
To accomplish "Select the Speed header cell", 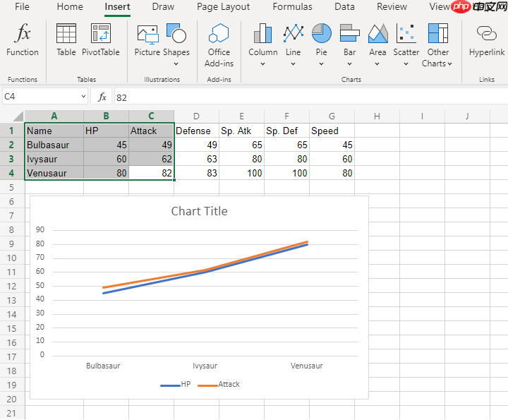I will pyautogui.click(x=332, y=131).
